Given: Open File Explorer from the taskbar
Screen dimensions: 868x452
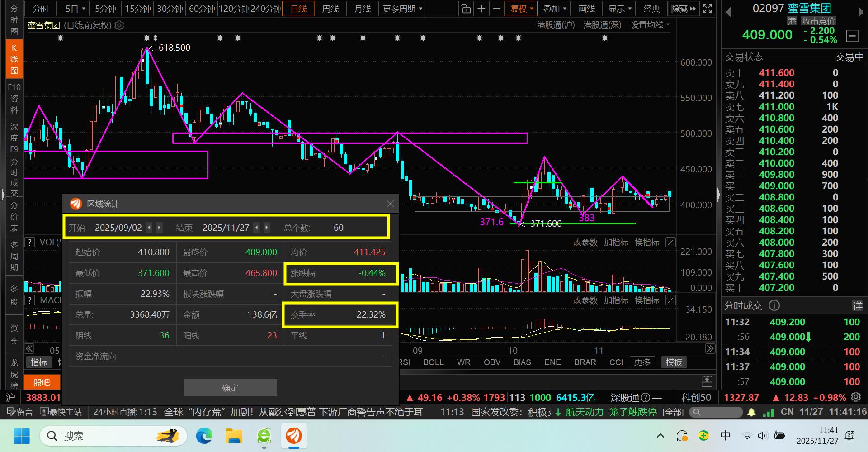Looking at the screenshot, I should pos(234,436).
